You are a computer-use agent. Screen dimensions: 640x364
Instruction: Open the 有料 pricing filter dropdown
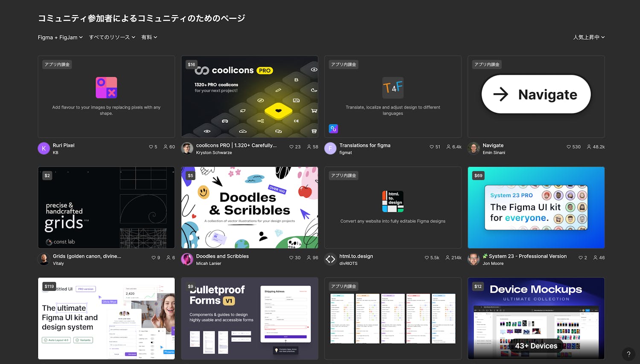pos(149,38)
